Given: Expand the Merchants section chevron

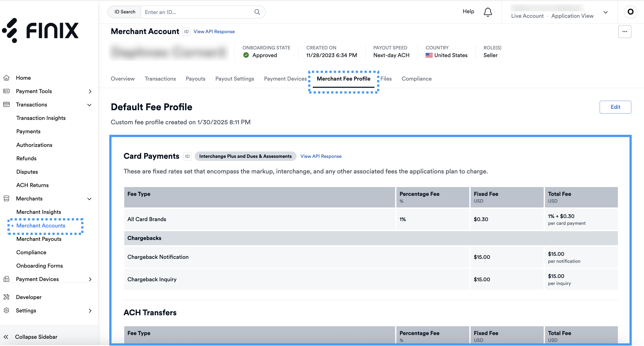Looking at the screenshot, I should click(89, 199).
